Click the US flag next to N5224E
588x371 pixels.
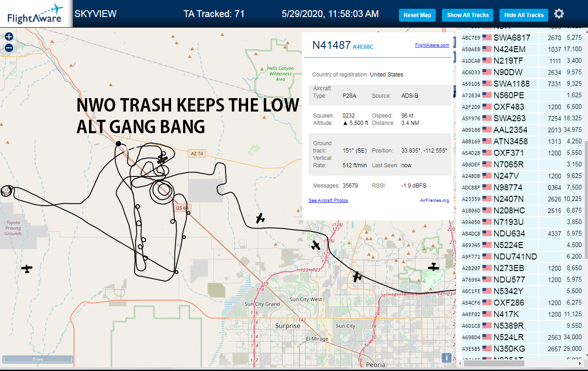pyautogui.click(x=487, y=245)
